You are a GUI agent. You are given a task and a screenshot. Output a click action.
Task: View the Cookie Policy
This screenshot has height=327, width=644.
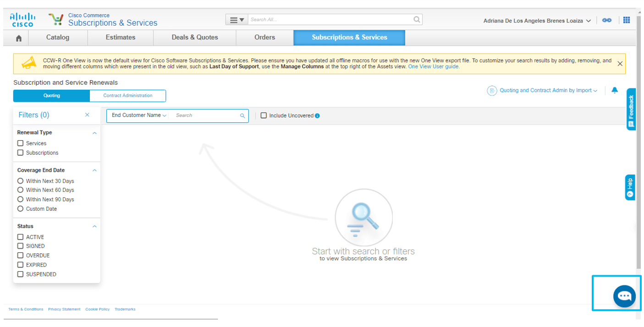97,309
